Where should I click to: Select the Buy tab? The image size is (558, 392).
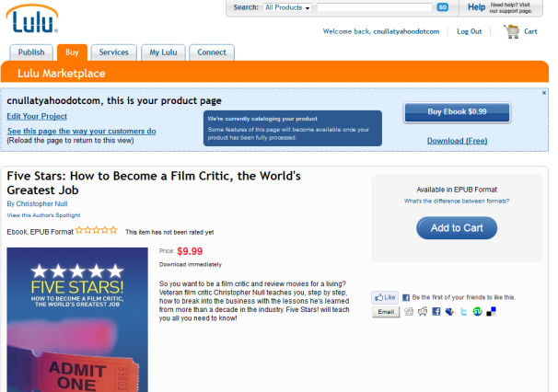[72, 52]
